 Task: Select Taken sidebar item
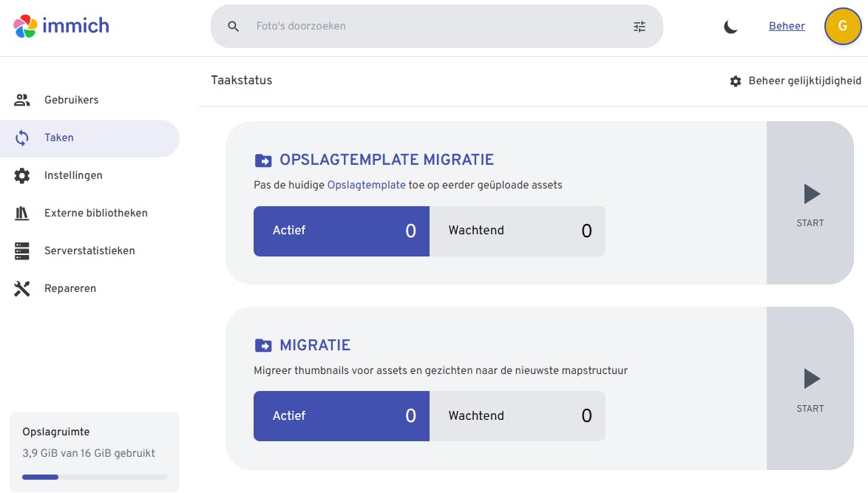(59, 137)
